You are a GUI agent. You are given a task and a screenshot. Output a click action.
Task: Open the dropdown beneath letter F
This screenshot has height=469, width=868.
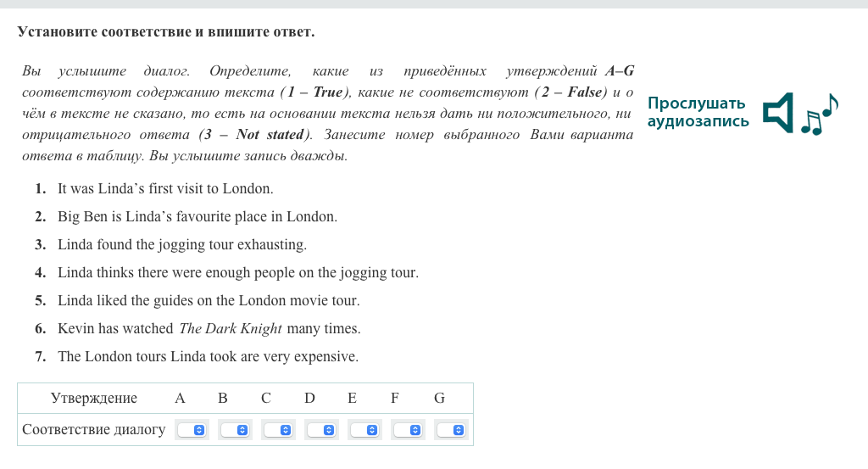(x=407, y=430)
